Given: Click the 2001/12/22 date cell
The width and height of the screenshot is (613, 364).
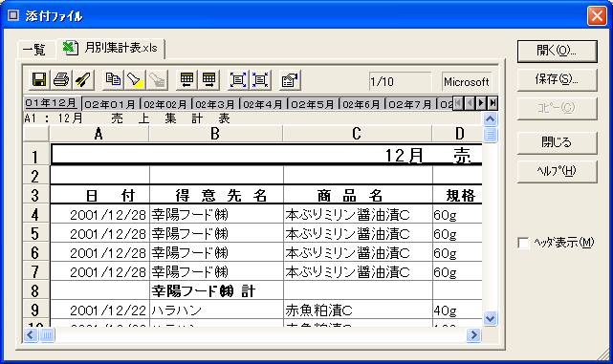Looking at the screenshot, I should pyautogui.click(x=99, y=310).
